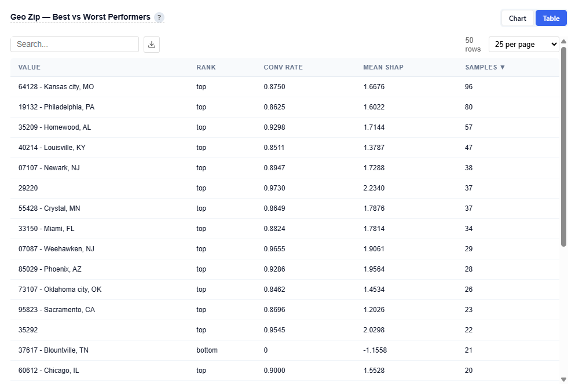Screen dimensions: 575x392
Task: Sort by the Rank column header
Action: (x=206, y=67)
